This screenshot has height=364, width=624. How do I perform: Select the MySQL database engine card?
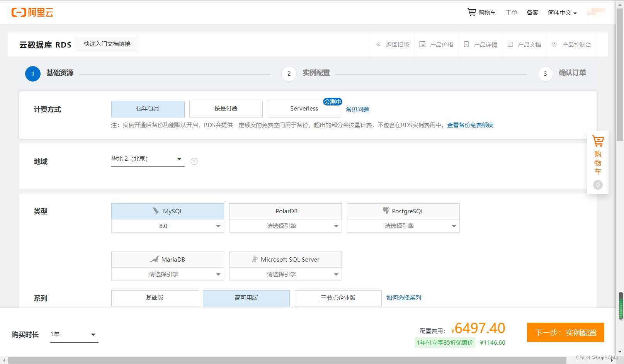point(167,211)
